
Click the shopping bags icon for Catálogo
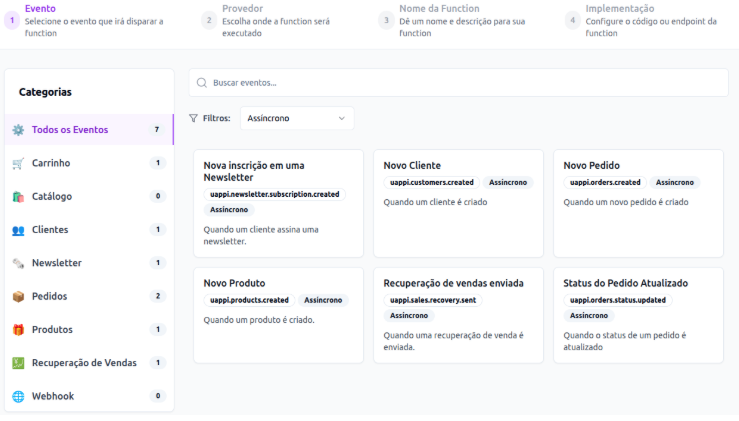pos(18,197)
